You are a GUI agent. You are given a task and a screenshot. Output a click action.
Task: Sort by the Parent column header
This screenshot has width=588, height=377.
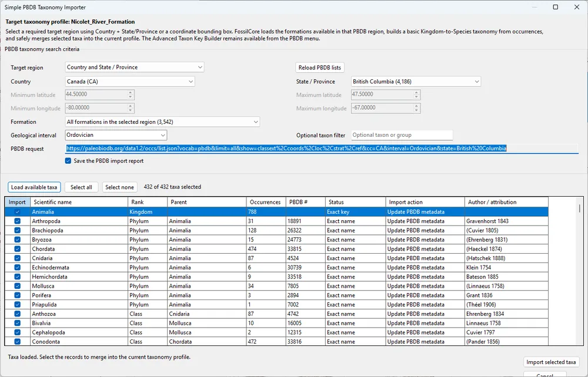(x=206, y=202)
